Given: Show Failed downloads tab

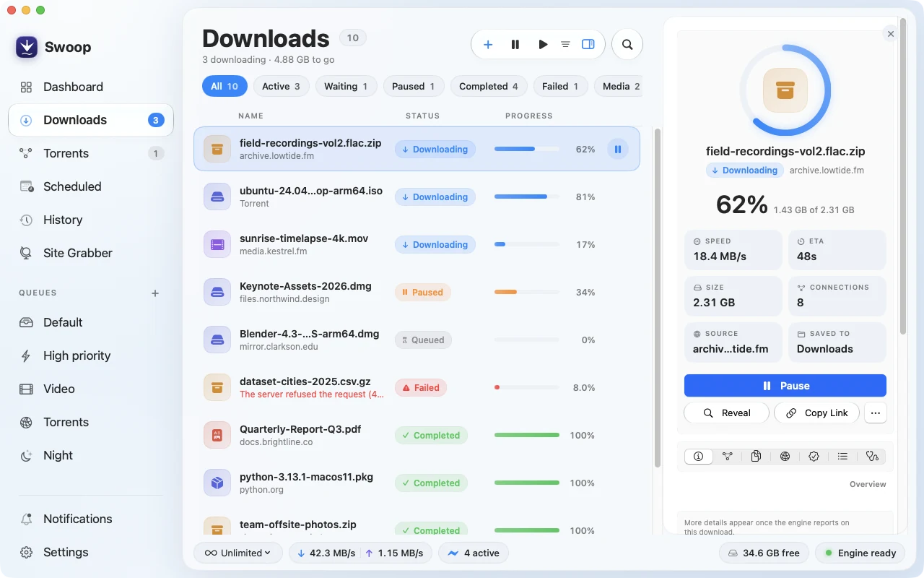Looking at the screenshot, I should tap(560, 86).
